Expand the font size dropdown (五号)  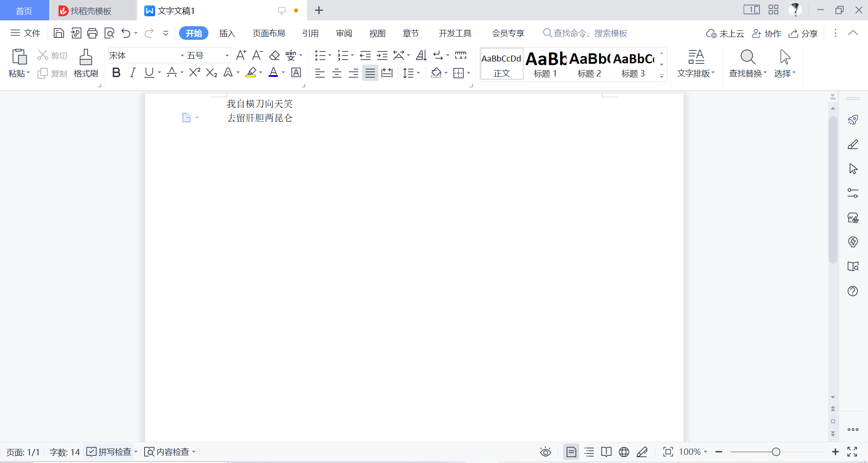coord(227,56)
